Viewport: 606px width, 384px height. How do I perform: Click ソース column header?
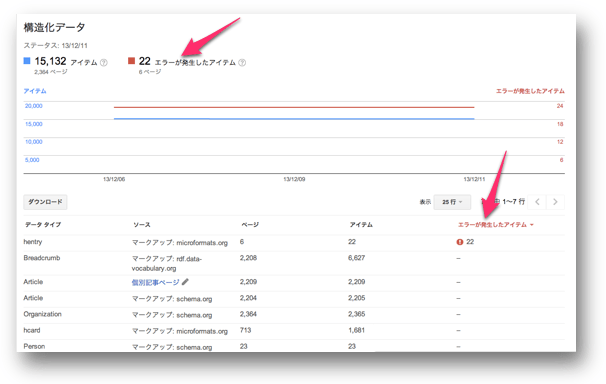point(142,225)
